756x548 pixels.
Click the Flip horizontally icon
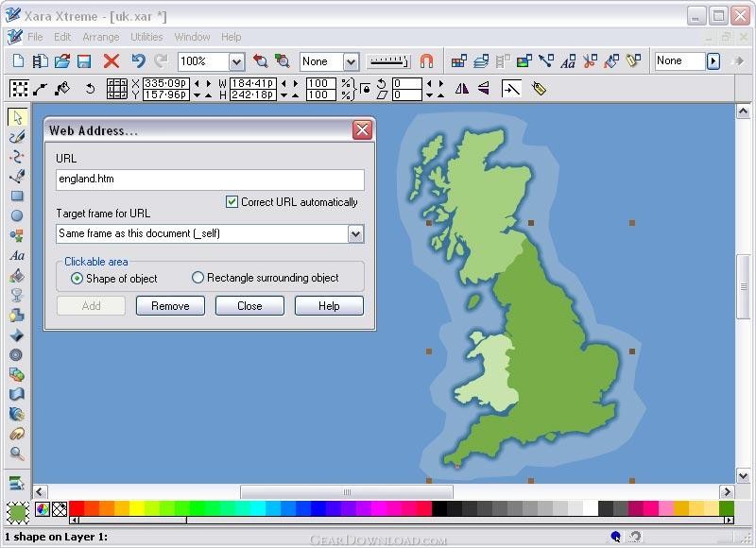point(461,89)
